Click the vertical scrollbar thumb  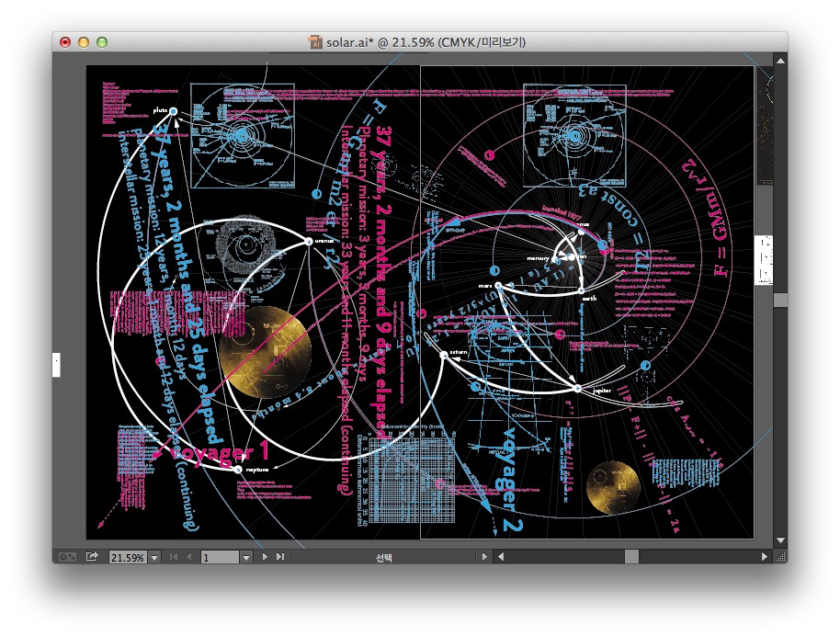[781, 300]
